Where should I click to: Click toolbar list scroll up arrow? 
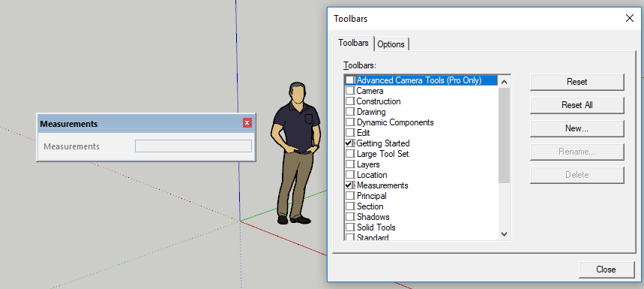tap(505, 81)
